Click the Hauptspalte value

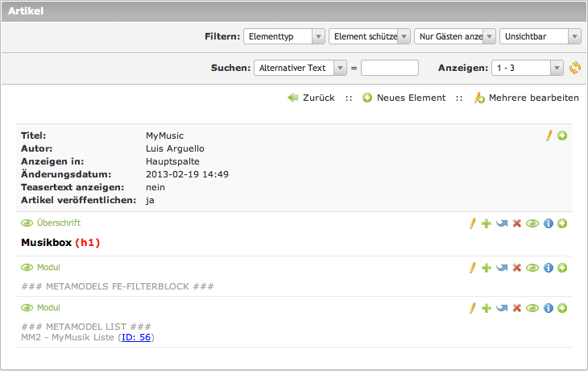[172, 161]
